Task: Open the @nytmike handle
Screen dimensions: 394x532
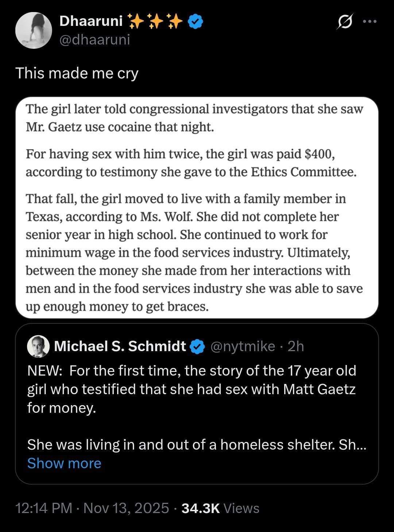Action: [x=243, y=346]
